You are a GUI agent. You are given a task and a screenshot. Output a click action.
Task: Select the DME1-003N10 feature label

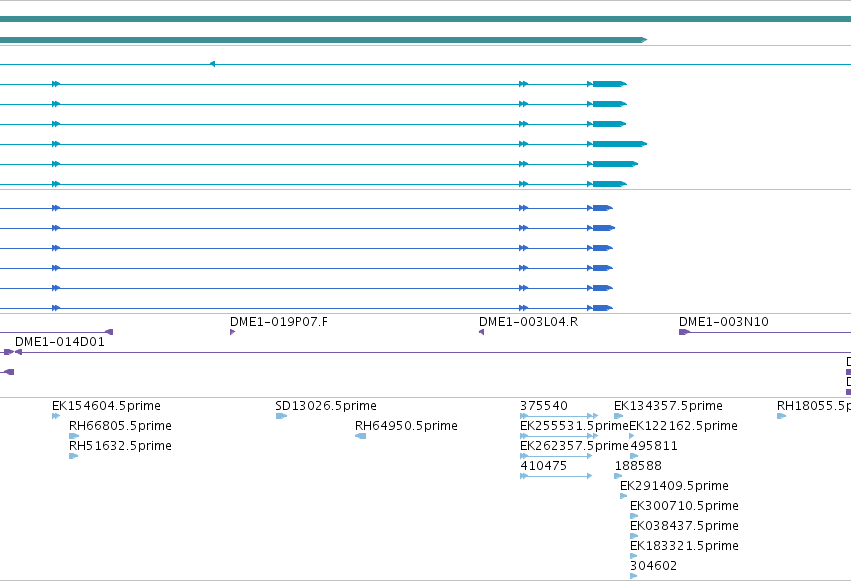723,322
